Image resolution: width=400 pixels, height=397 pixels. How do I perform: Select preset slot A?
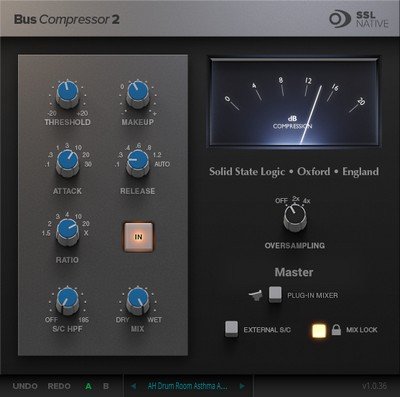88,386
